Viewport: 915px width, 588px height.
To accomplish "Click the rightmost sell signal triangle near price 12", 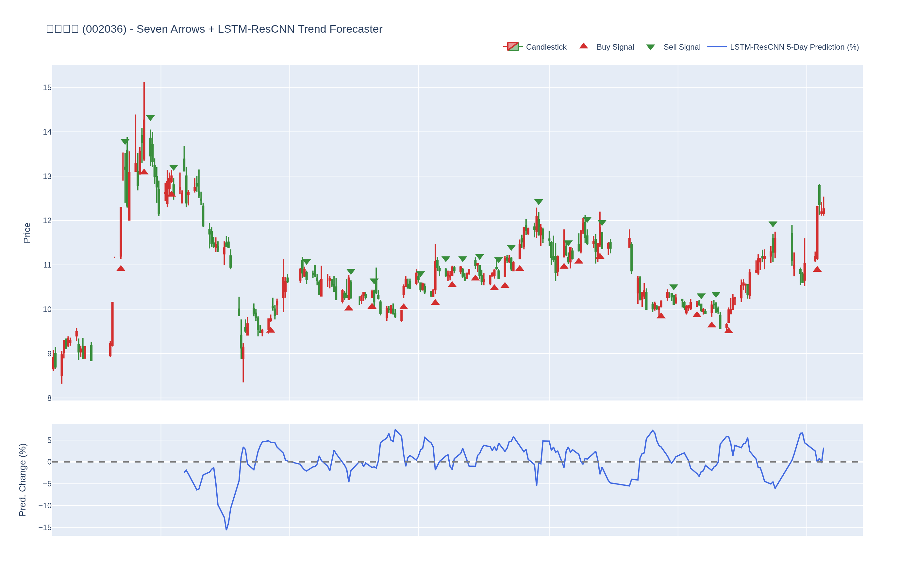I will [773, 224].
